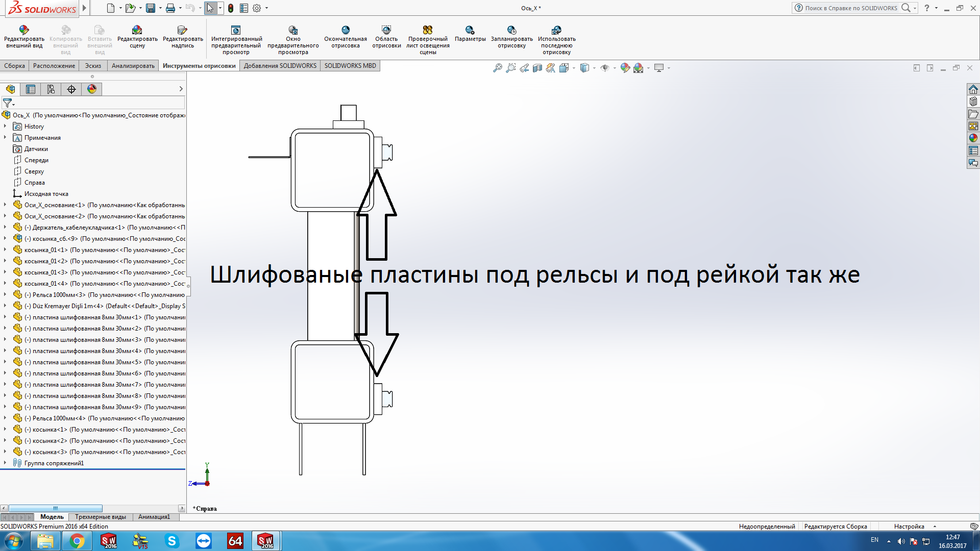Screen dimensions: 980x551
Task: Open ConfigurationManager tab in feature panel
Action: click(51, 89)
